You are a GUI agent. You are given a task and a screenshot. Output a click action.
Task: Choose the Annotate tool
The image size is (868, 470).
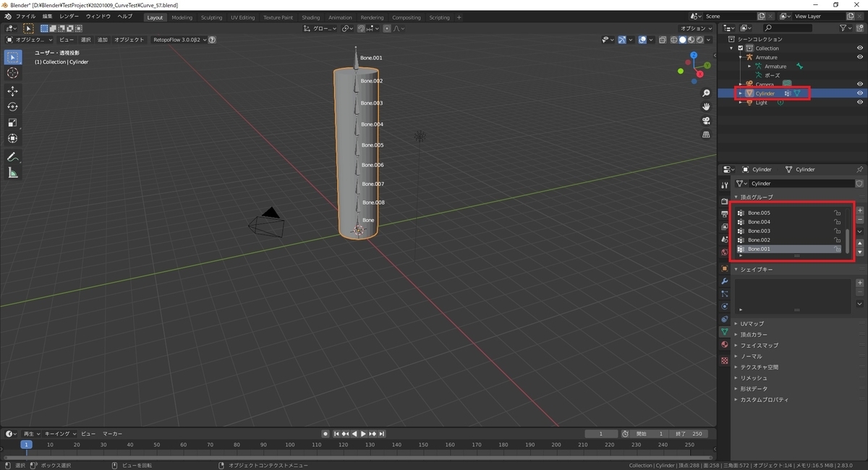pos(12,157)
